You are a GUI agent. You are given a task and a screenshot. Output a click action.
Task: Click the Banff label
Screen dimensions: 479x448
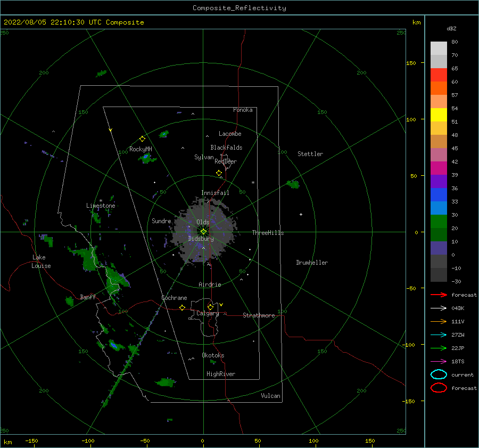(88, 297)
